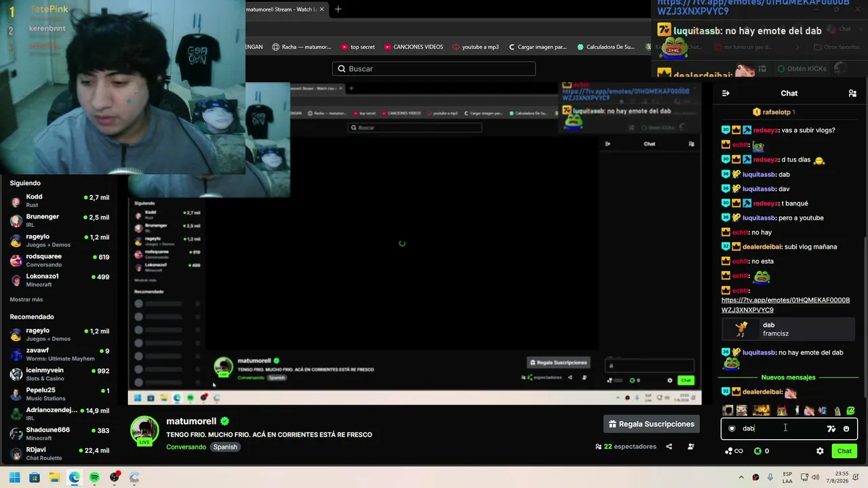The image size is (868, 488).
Task: Click the Spanish language tag
Action: point(225,447)
